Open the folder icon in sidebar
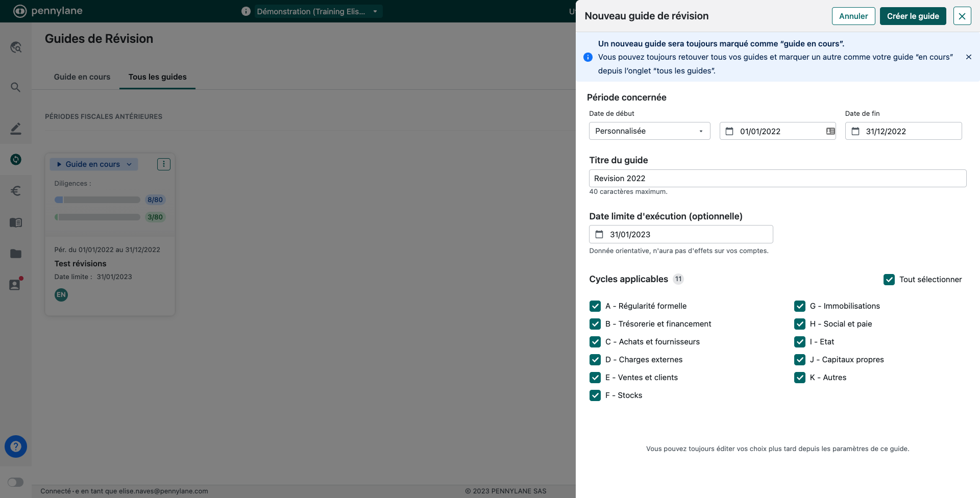 tap(16, 254)
